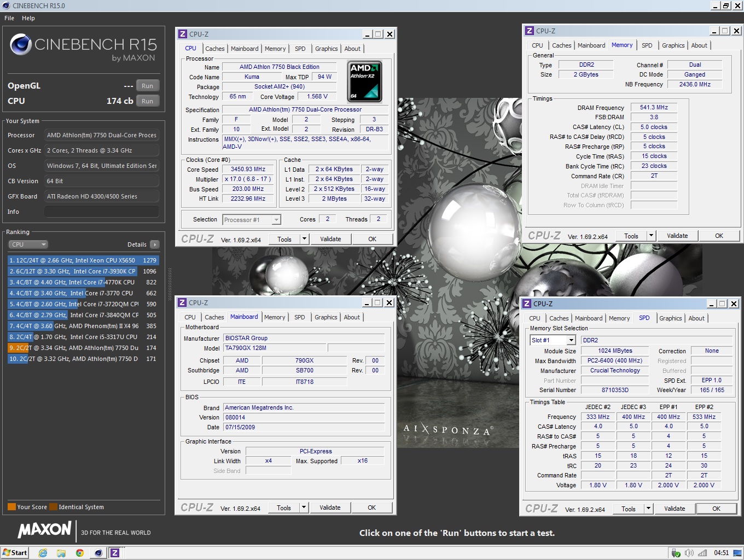Screen dimensions: 744x560
Task: Click the CPU-Z title icon of the Mainboard window
Action: (182, 302)
